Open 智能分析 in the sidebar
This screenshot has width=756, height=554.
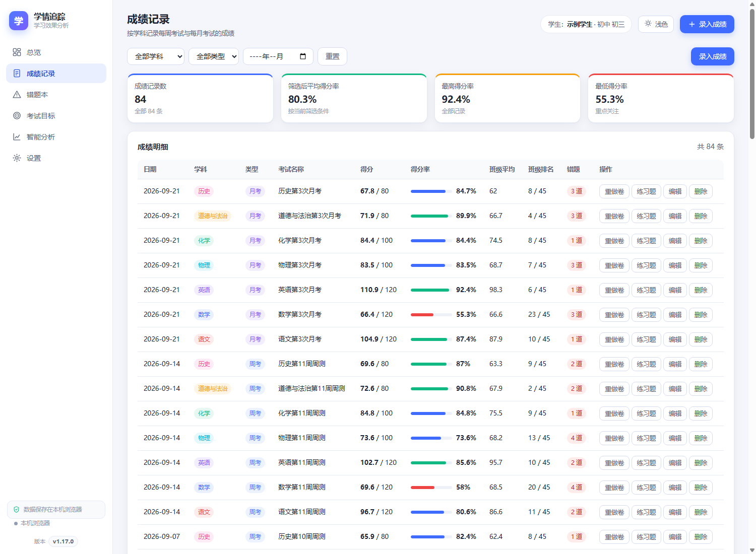[x=56, y=137]
